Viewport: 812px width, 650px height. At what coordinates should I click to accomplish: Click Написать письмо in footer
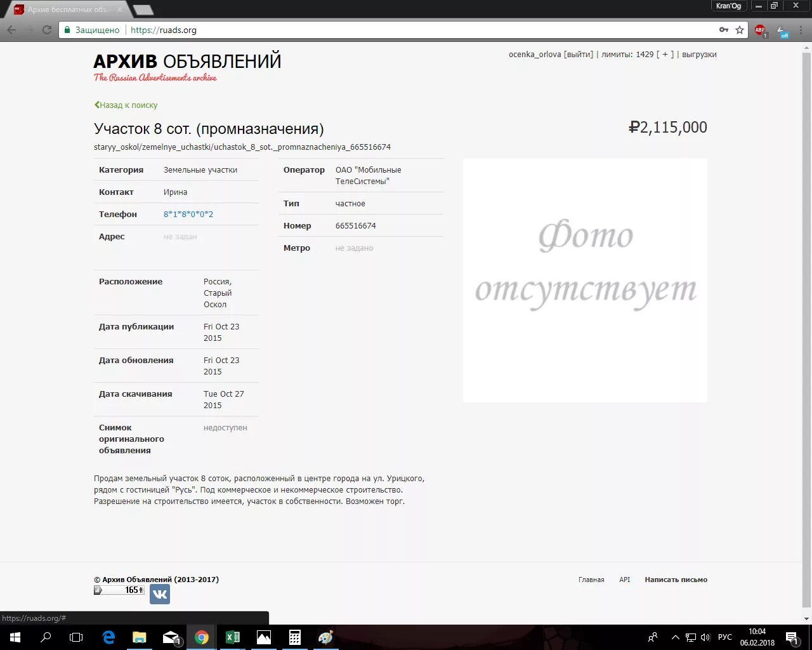pyautogui.click(x=676, y=580)
